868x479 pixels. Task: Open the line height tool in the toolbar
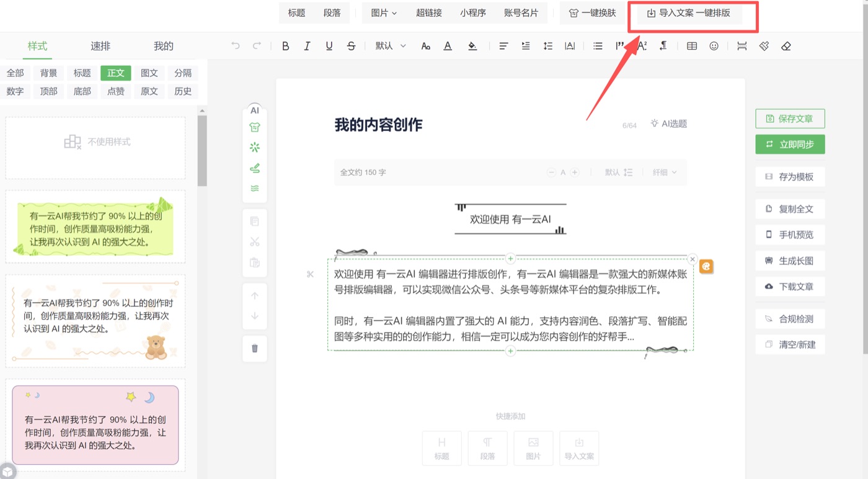[x=548, y=46]
